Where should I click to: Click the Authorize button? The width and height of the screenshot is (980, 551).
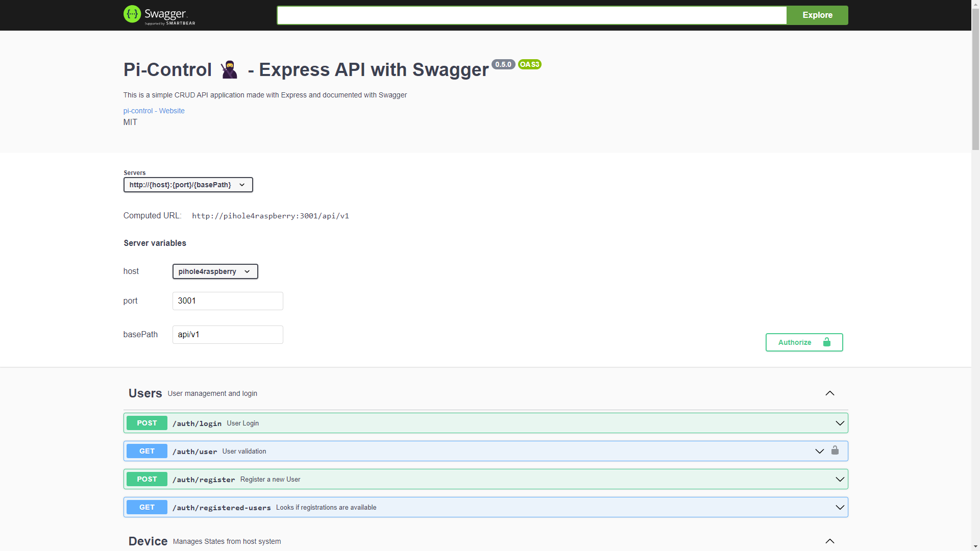pos(804,342)
